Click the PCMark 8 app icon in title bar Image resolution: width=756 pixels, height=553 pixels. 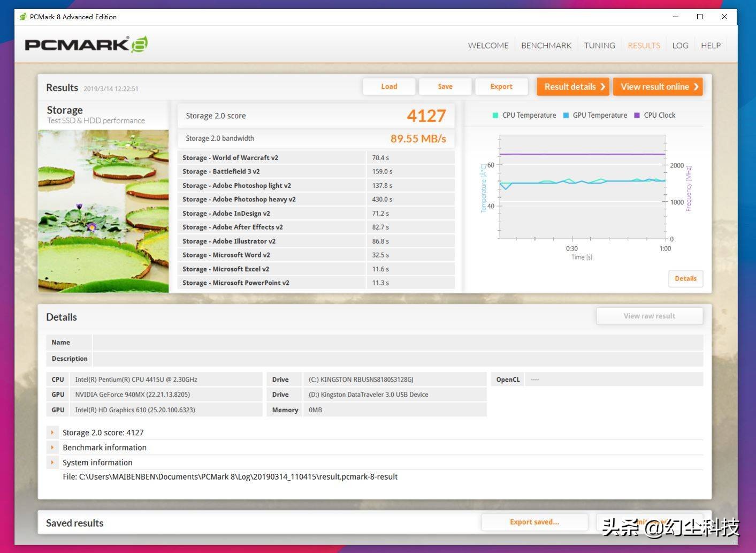pyautogui.click(x=22, y=17)
